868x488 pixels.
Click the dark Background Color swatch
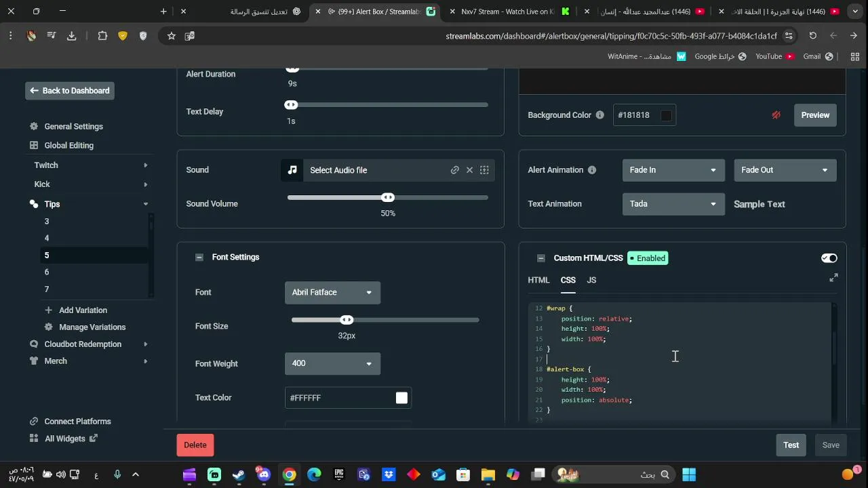pos(667,115)
